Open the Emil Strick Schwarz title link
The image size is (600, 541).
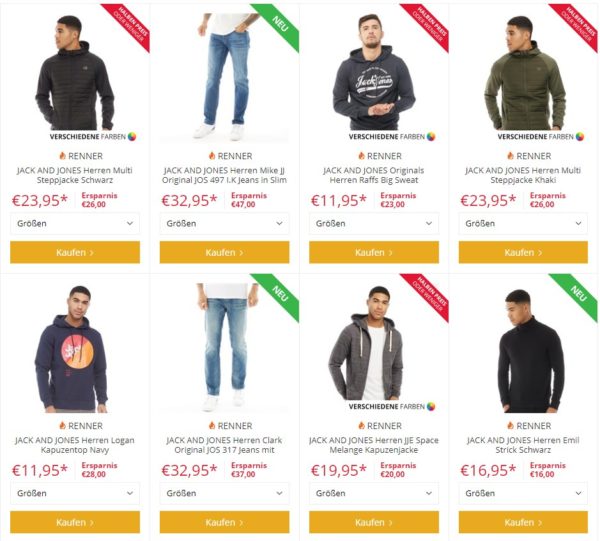[x=523, y=440]
